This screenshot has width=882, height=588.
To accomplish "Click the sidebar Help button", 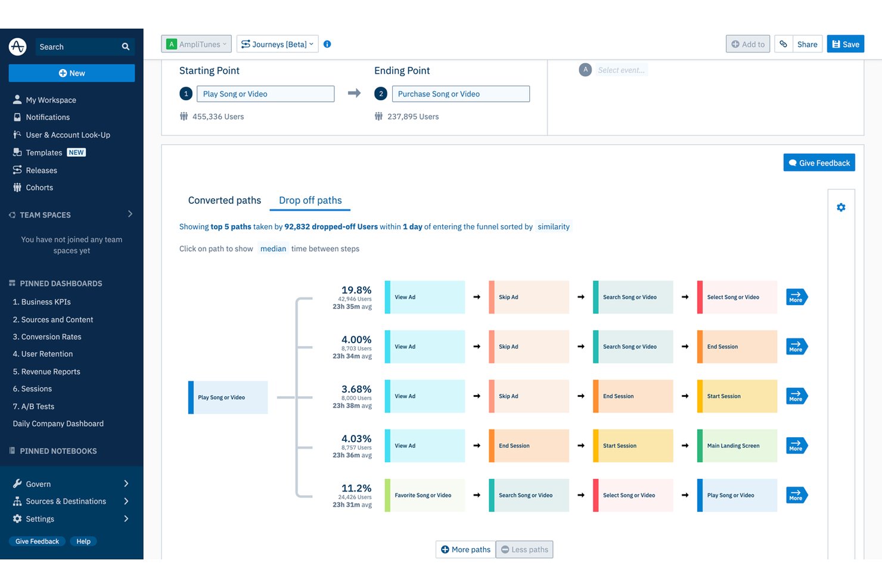I will click(x=83, y=542).
